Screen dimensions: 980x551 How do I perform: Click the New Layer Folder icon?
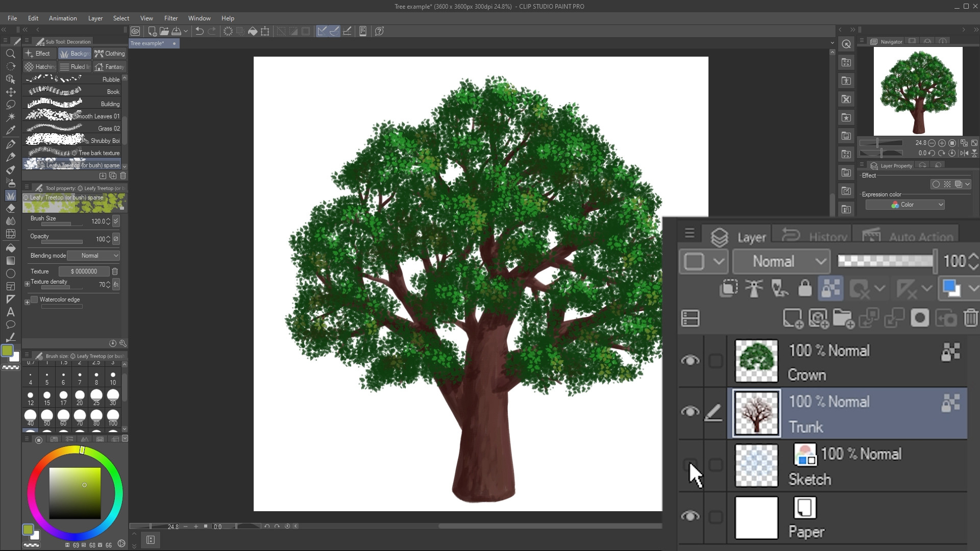tap(843, 318)
